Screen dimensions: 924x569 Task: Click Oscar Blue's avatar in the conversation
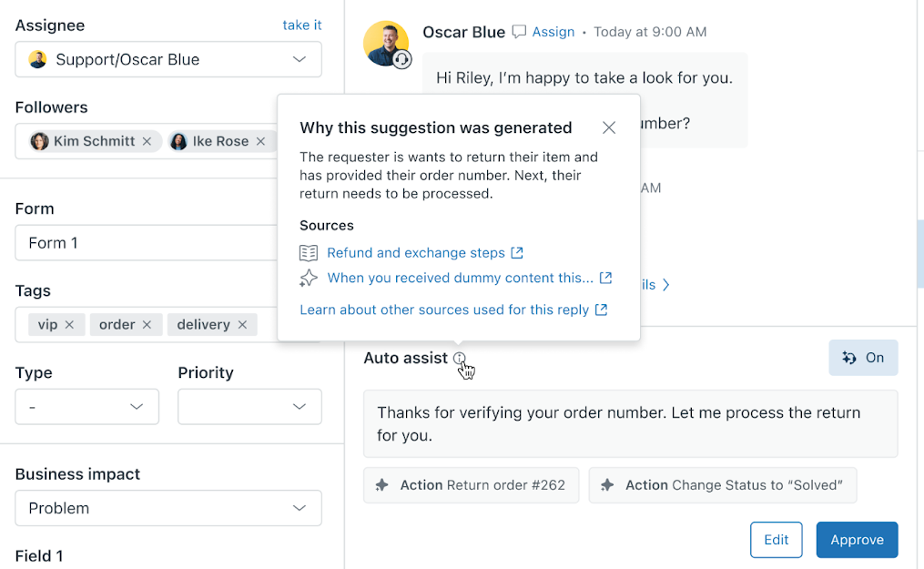click(385, 43)
